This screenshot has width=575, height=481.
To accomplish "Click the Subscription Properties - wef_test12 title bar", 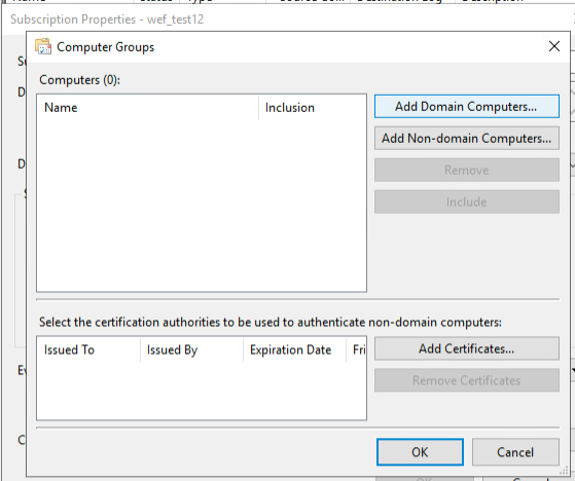I will point(107,19).
